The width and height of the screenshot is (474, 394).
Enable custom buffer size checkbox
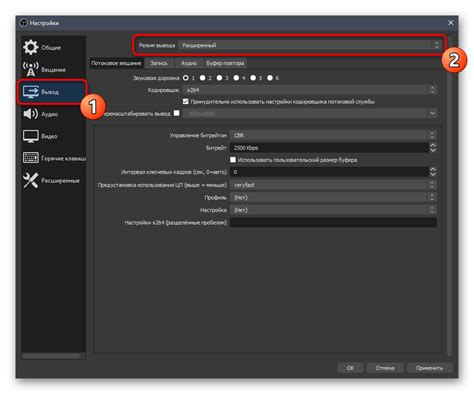[233, 160]
